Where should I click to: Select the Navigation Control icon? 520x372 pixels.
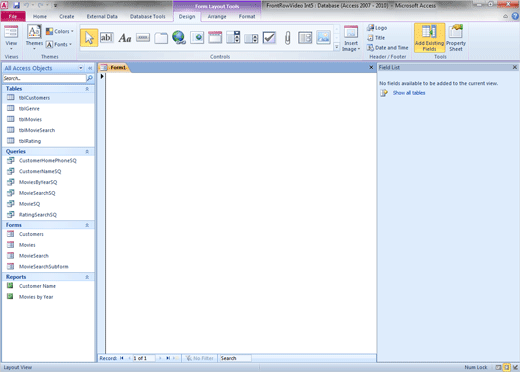(x=215, y=38)
